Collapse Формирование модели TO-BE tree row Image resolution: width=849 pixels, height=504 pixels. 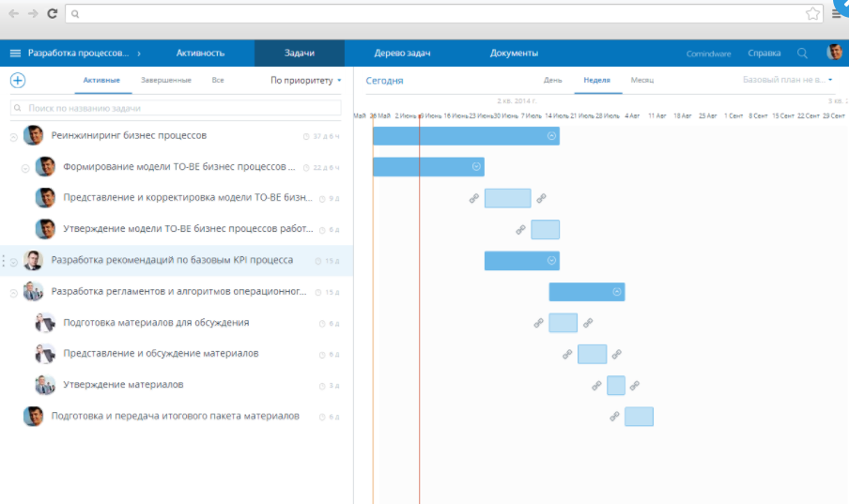point(25,169)
